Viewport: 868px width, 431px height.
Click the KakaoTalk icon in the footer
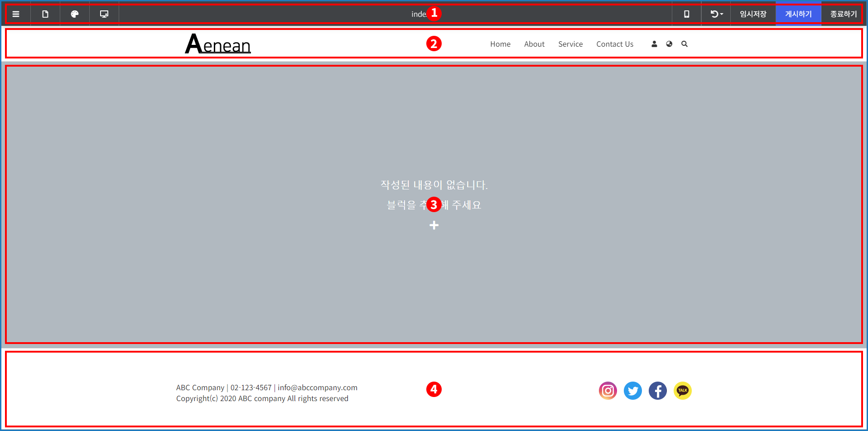tap(682, 391)
